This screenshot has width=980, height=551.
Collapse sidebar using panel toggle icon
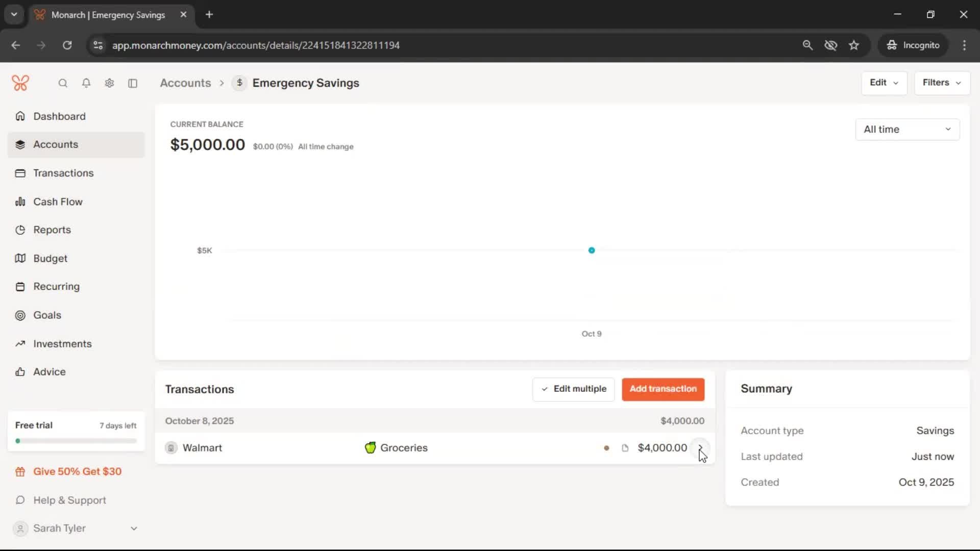pyautogui.click(x=133, y=83)
